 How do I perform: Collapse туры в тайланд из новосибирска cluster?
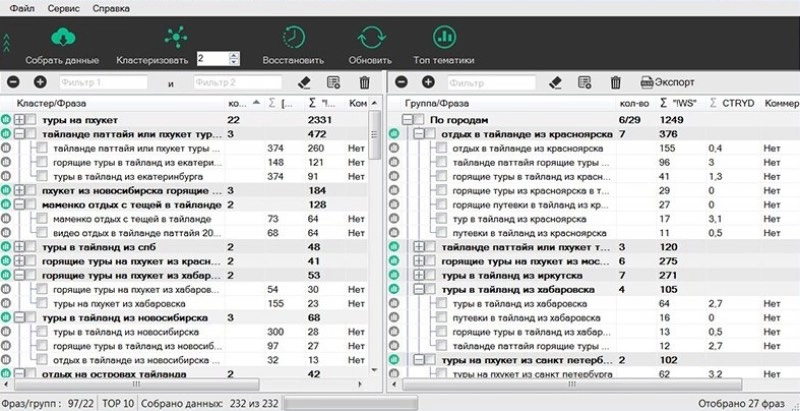point(19,317)
